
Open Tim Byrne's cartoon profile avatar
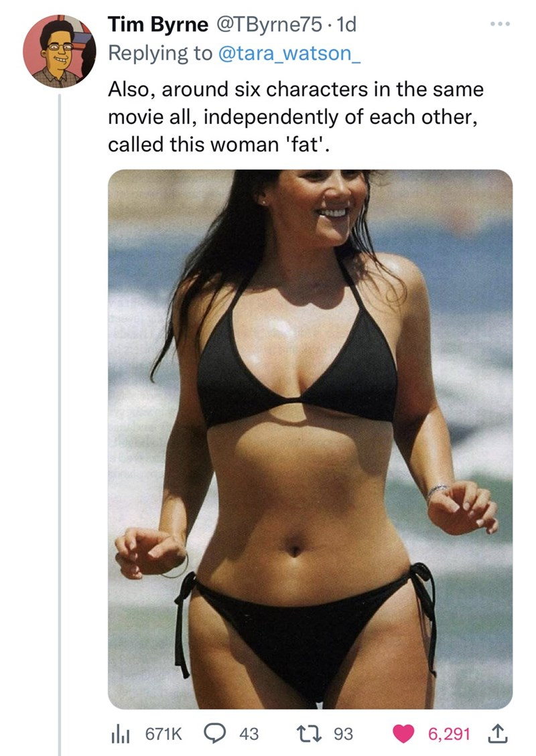coord(60,51)
